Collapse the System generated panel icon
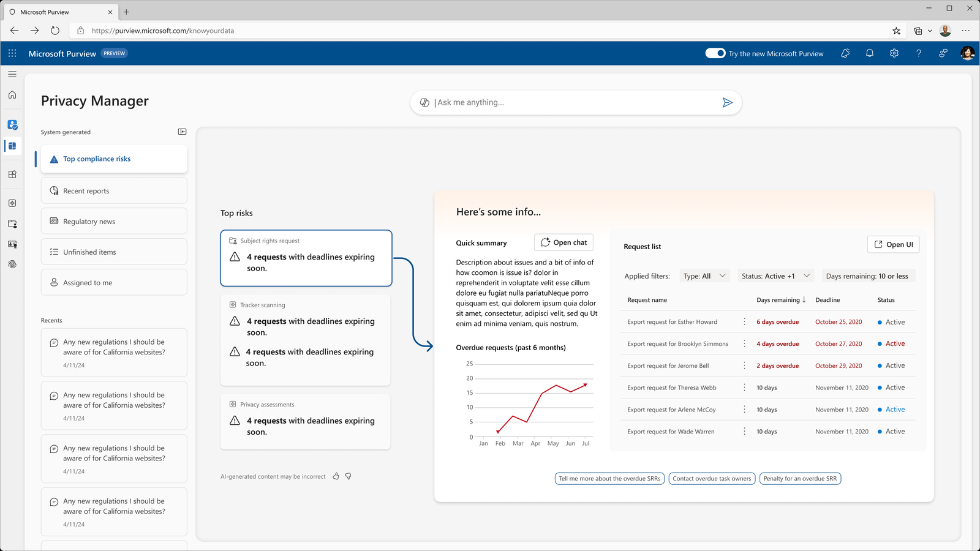This screenshot has height=551, width=980. pyautogui.click(x=182, y=132)
